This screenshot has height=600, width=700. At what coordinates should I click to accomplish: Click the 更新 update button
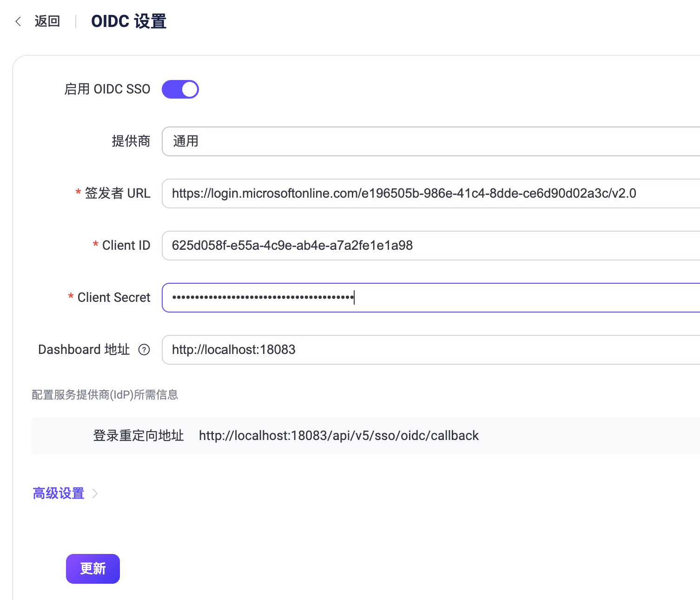92,568
